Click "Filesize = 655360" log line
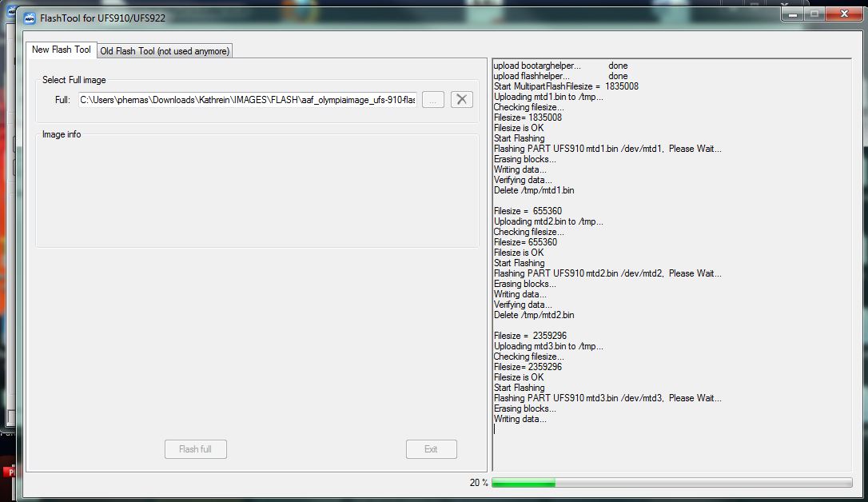This screenshot has width=868, height=502. click(x=528, y=211)
